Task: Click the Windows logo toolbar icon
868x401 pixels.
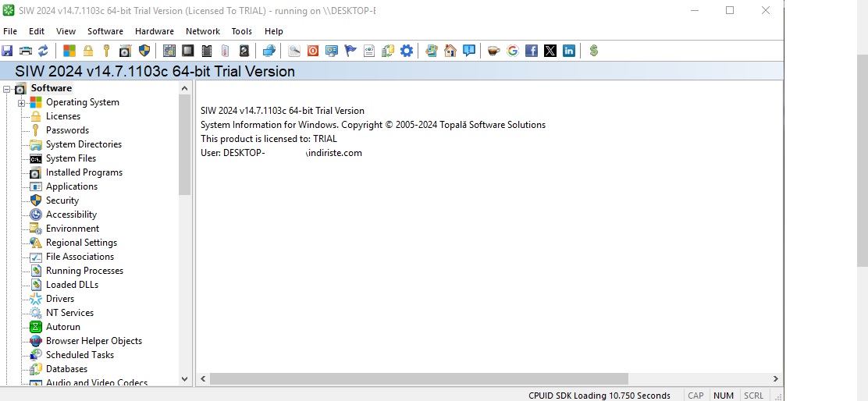Action: coord(69,51)
